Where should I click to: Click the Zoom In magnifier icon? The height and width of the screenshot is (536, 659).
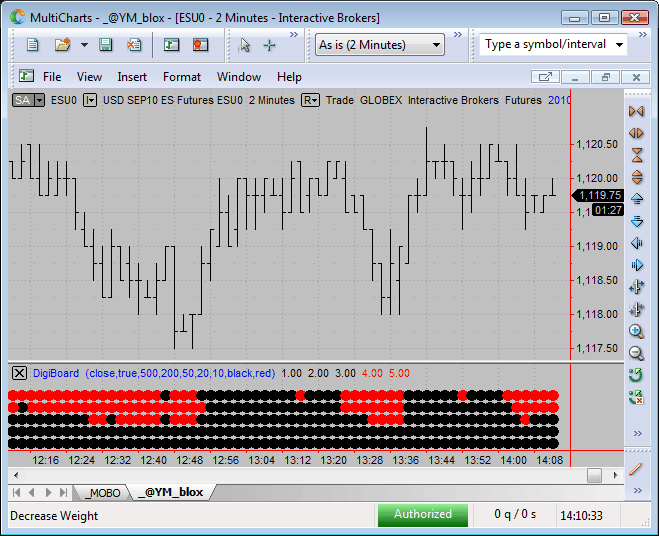coord(636,332)
